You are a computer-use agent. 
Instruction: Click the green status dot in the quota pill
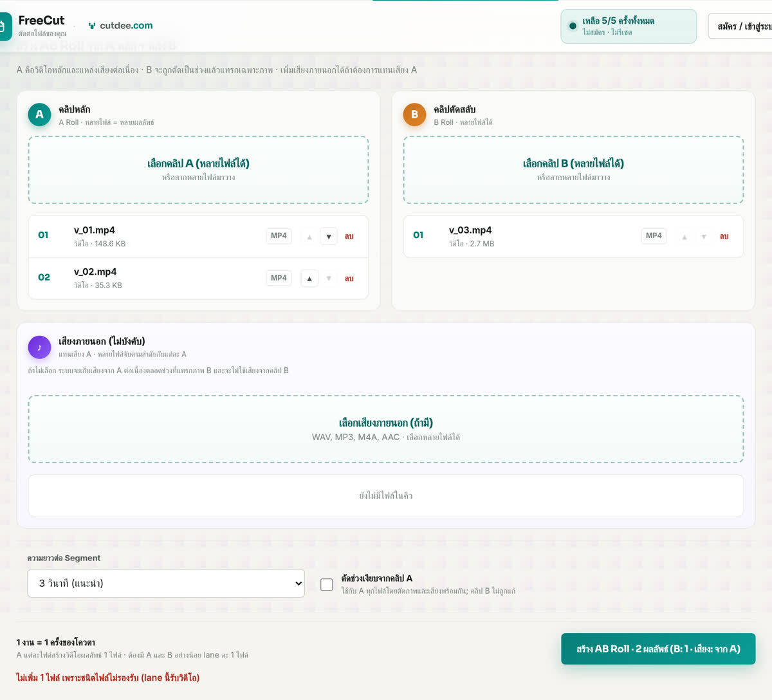pyautogui.click(x=573, y=26)
